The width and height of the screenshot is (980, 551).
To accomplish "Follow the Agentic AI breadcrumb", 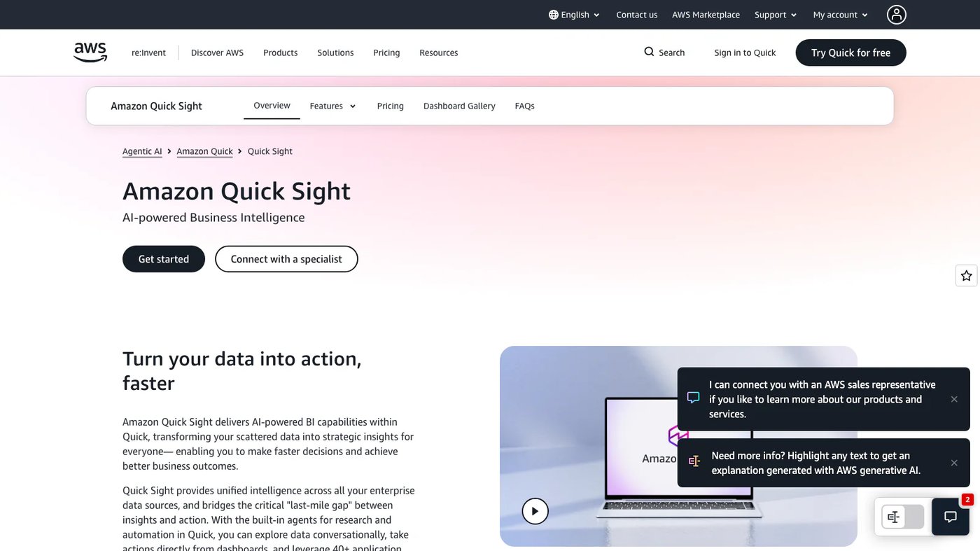I will coord(142,151).
